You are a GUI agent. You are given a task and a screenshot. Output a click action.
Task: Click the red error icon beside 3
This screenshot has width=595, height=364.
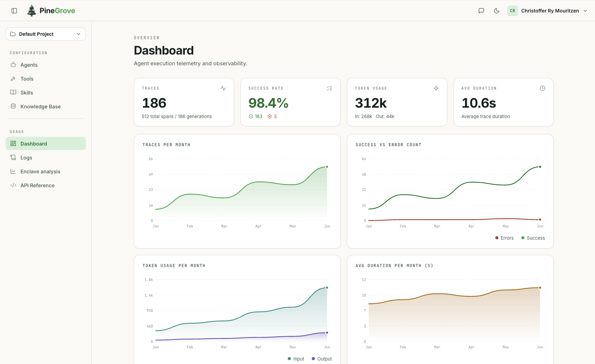(x=270, y=116)
